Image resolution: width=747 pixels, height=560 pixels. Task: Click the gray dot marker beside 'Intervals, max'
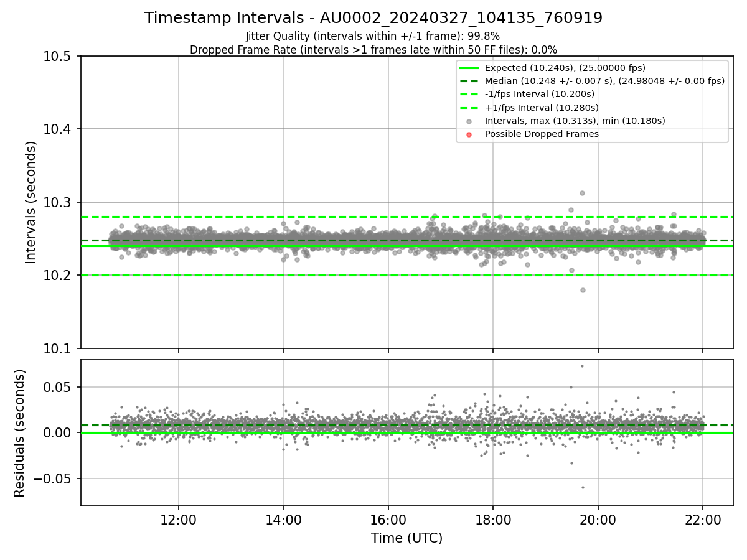(469, 121)
